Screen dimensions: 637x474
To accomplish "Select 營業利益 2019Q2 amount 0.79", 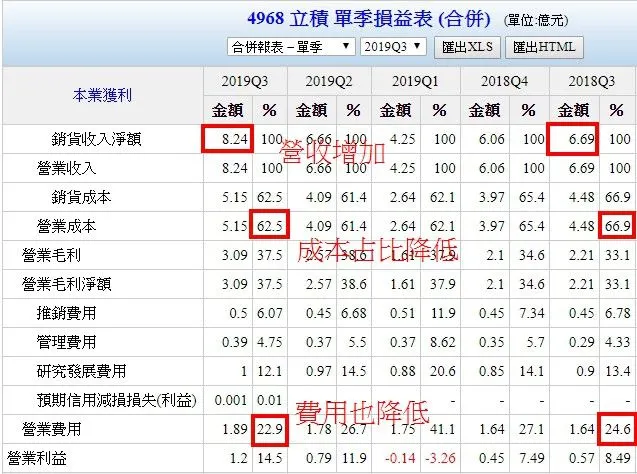I will coord(319,459).
